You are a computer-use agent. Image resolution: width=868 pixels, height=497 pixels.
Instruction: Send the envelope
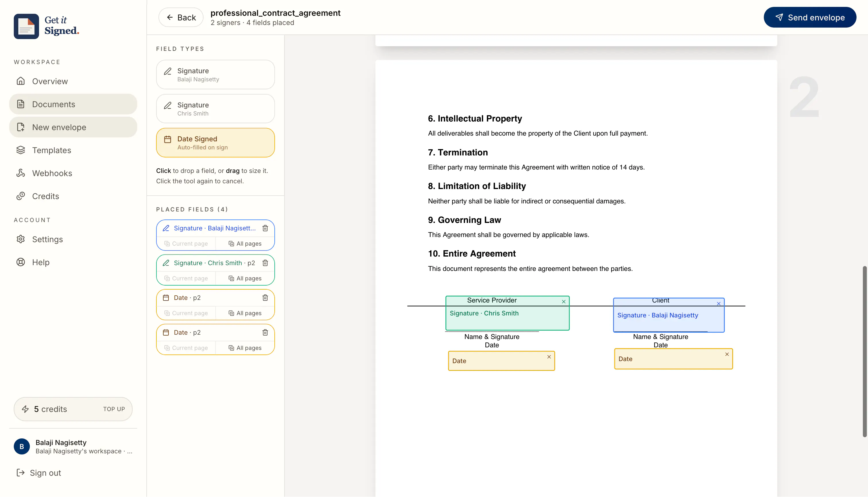pyautogui.click(x=810, y=18)
